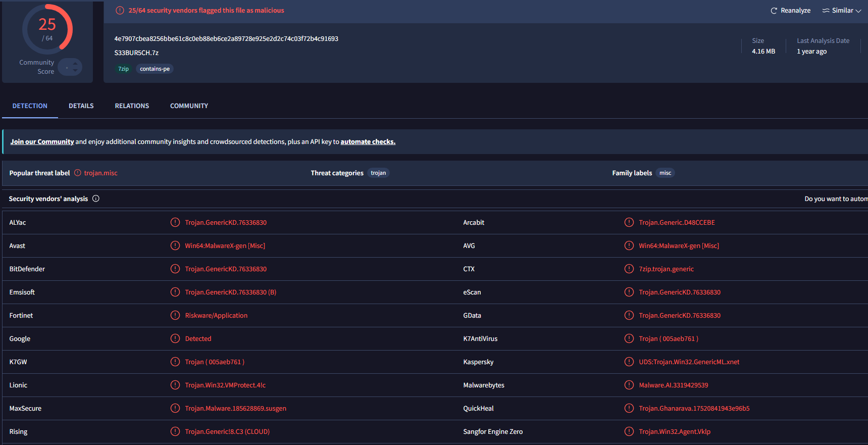
Task: Click Trojan.Win32.VMProtect.4!c Lionic detection
Action: coord(225,385)
